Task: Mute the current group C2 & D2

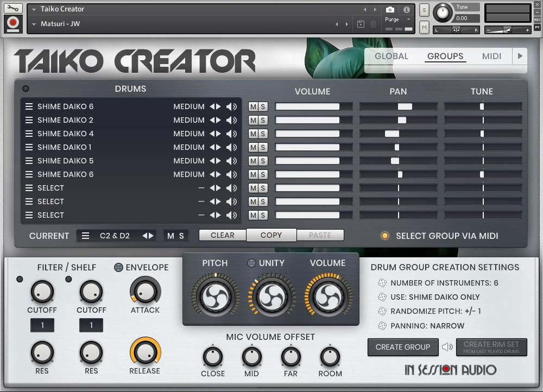Action: [171, 236]
